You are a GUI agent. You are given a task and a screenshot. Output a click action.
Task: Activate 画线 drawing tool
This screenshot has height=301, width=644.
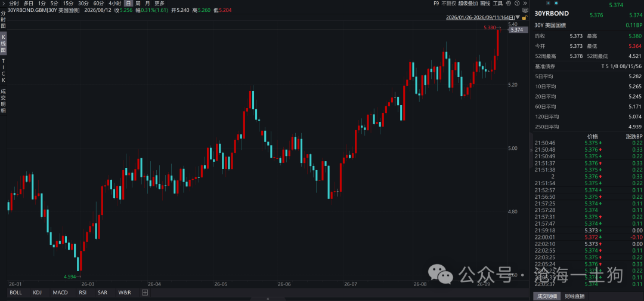click(x=485, y=3)
